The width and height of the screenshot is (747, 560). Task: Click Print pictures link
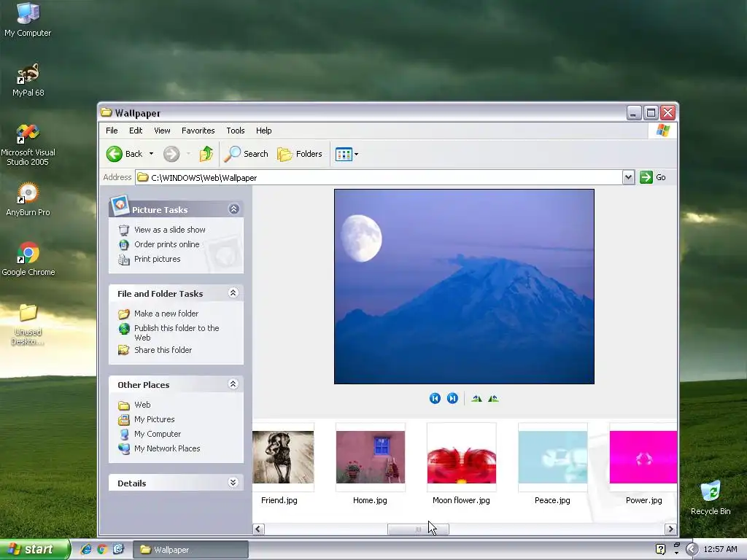point(158,259)
